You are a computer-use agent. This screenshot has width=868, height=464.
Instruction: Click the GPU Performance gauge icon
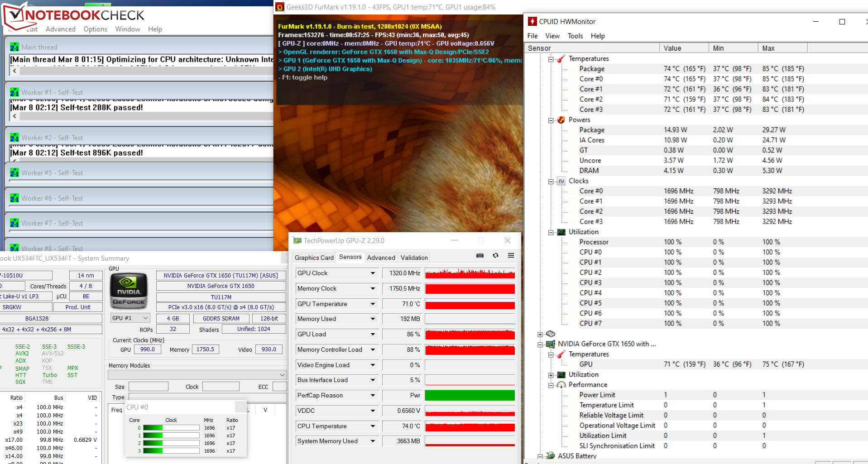click(x=561, y=385)
